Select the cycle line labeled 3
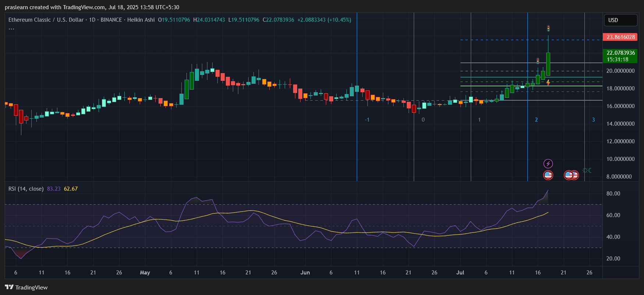The height and width of the screenshot is (295, 644). point(584,97)
